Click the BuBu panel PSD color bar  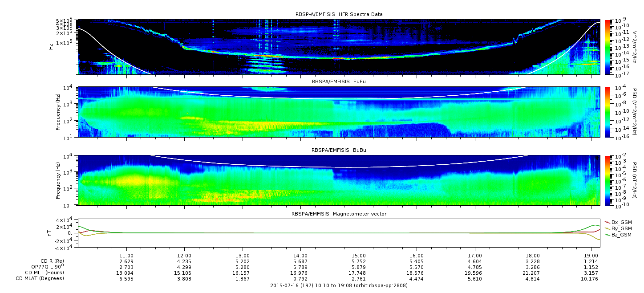pos(608,180)
